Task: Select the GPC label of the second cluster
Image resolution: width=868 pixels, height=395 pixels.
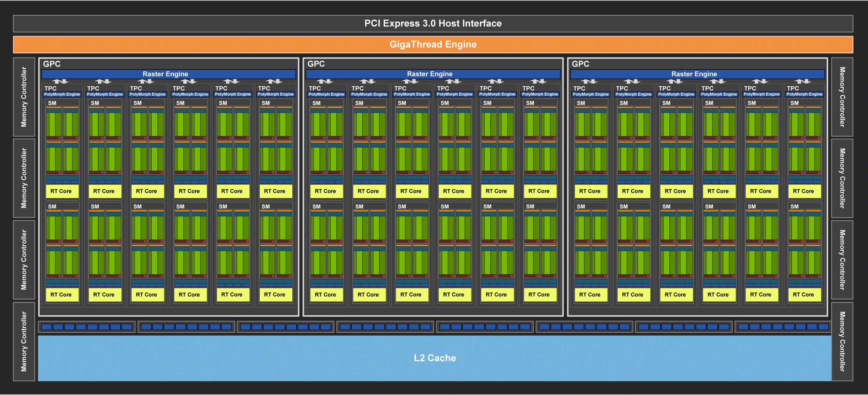Action: pyautogui.click(x=316, y=64)
